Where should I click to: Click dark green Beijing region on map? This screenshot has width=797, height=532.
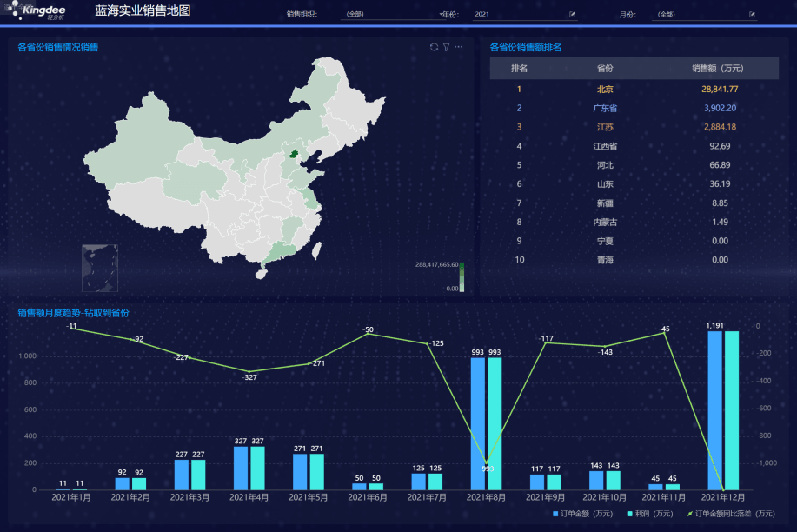(x=293, y=155)
